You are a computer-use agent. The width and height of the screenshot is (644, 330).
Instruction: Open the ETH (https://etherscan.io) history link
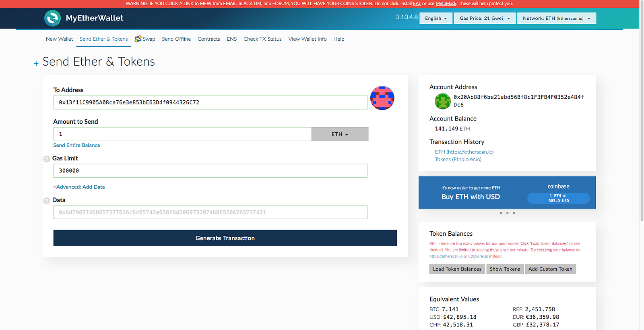[464, 152]
